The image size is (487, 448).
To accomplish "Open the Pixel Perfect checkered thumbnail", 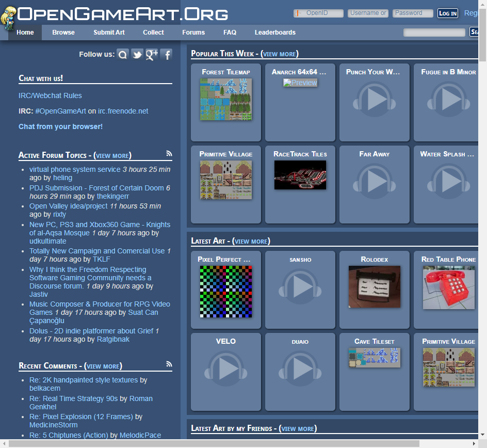I will coord(226,292).
